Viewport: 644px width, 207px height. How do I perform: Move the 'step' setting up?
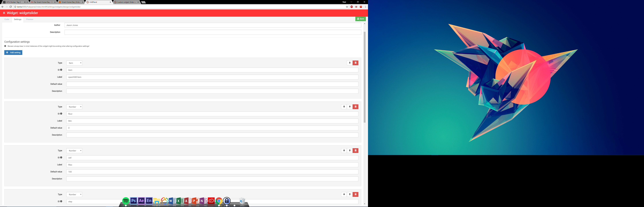point(349,194)
